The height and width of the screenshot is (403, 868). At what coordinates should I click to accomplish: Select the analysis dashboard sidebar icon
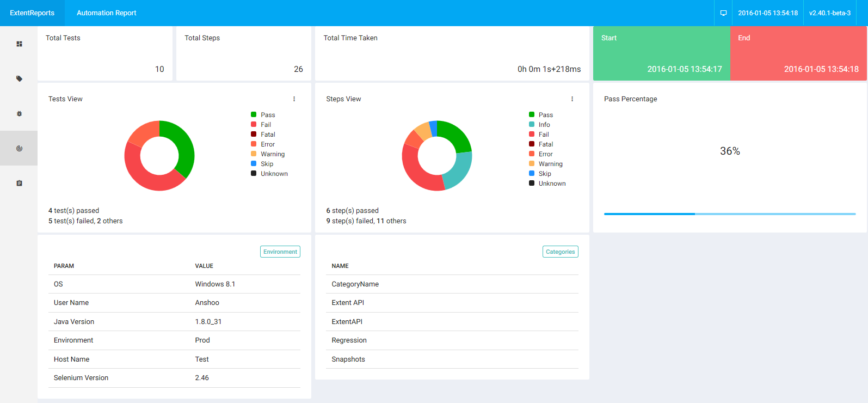pos(19,148)
